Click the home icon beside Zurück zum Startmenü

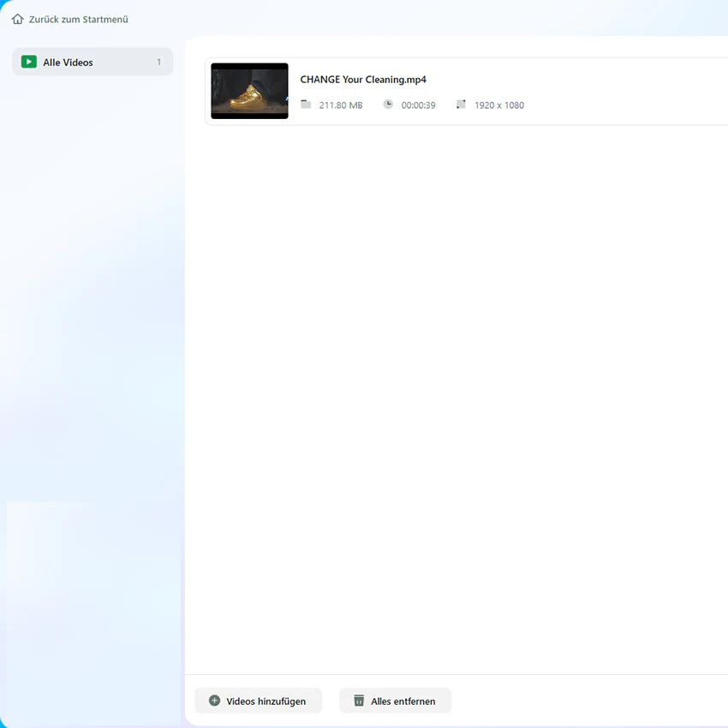click(18, 19)
